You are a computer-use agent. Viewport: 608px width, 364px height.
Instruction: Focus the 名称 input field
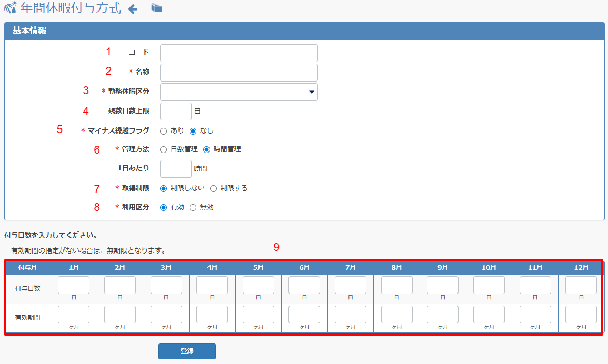pos(239,73)
